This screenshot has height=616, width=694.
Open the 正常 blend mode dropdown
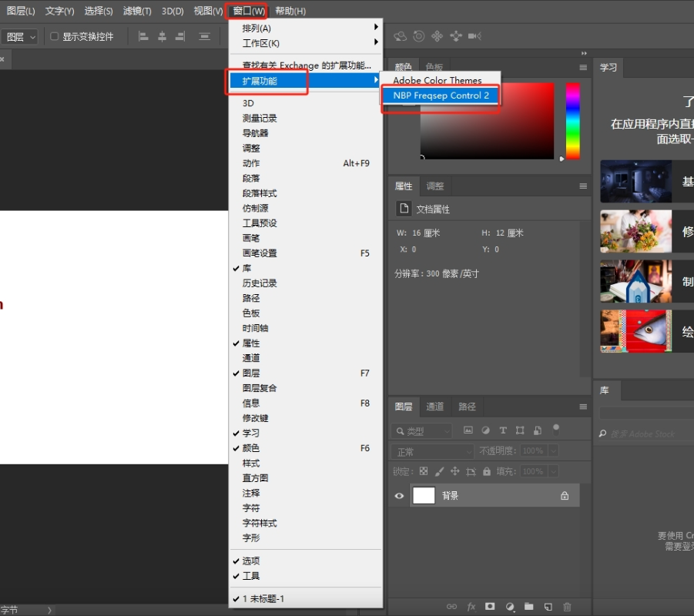pos(432,452)
